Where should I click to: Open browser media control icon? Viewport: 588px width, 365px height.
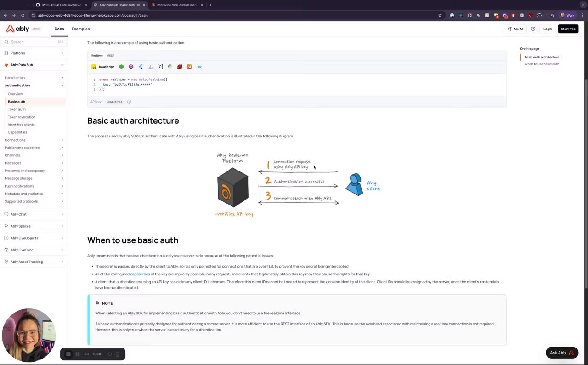[x=552, y=15]
